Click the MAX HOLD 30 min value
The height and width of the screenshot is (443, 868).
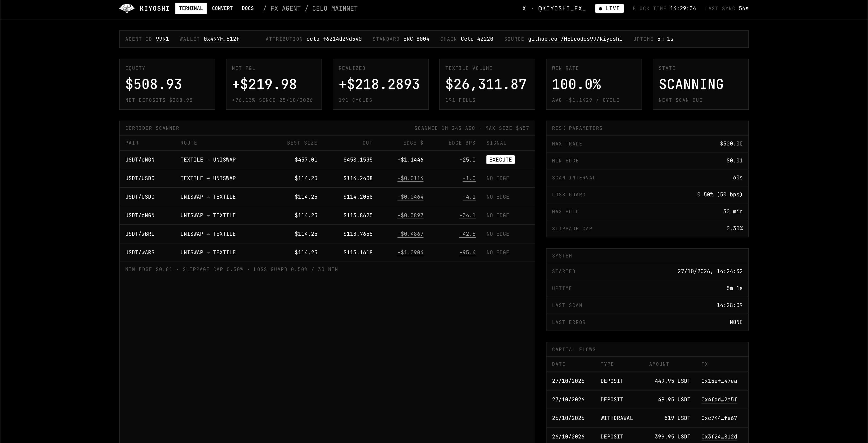click(733, 212)
